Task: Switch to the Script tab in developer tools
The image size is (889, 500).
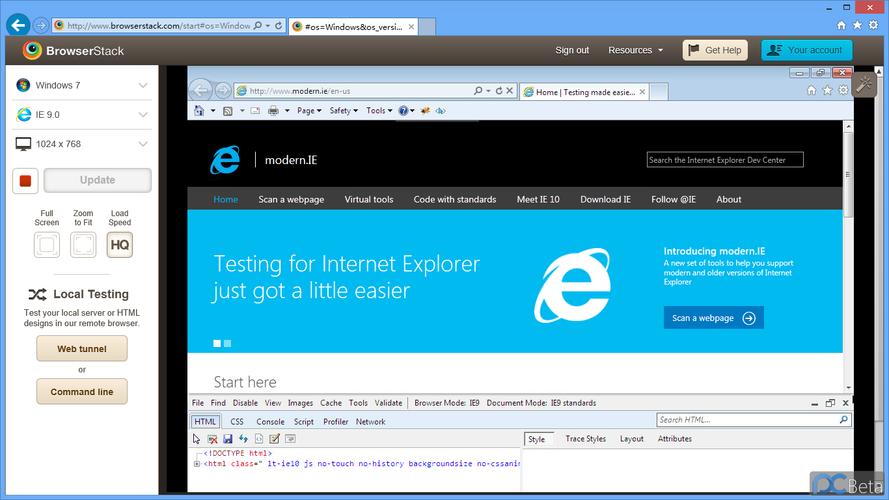Action: coord(304,422)
